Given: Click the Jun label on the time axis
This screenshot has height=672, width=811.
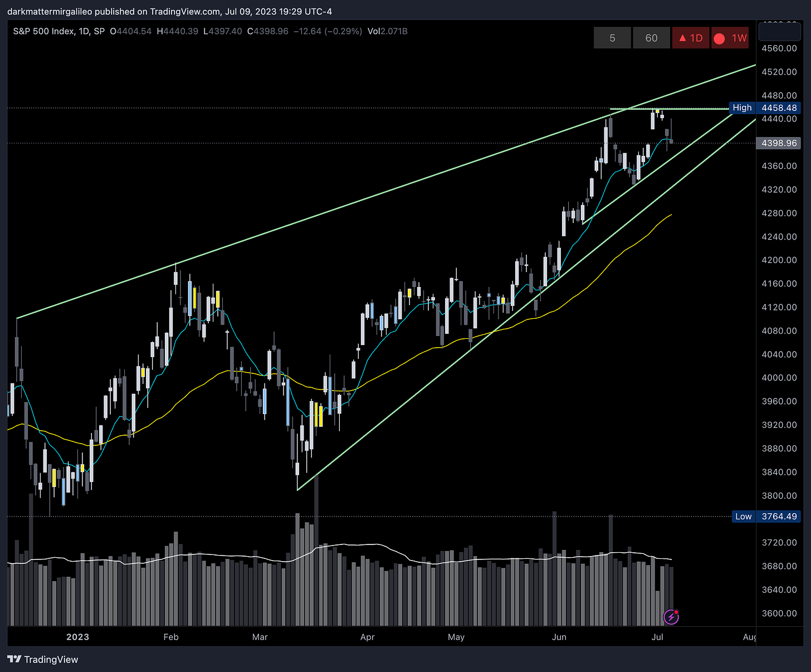Looking at the screenshot, I should pyautogui.click(x=559, y=637).
